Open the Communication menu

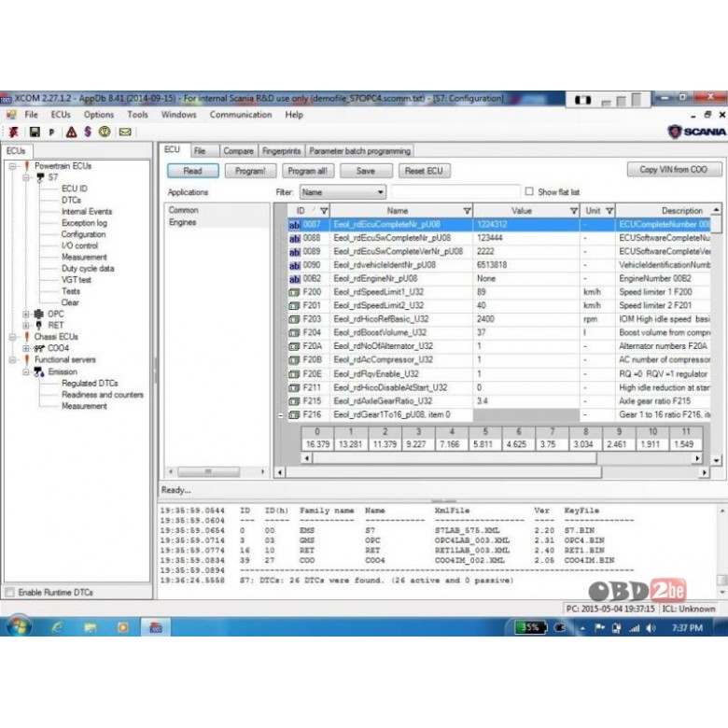click(x=241, y=114)
